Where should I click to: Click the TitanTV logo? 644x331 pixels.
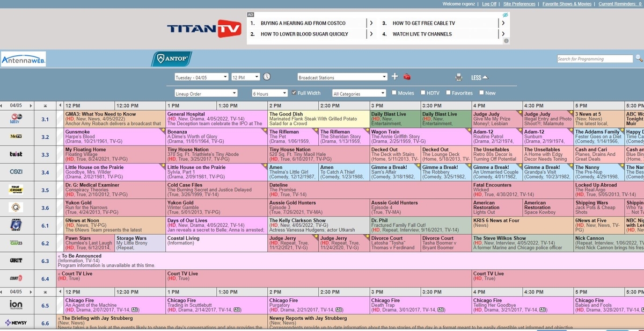coord(204,28)
